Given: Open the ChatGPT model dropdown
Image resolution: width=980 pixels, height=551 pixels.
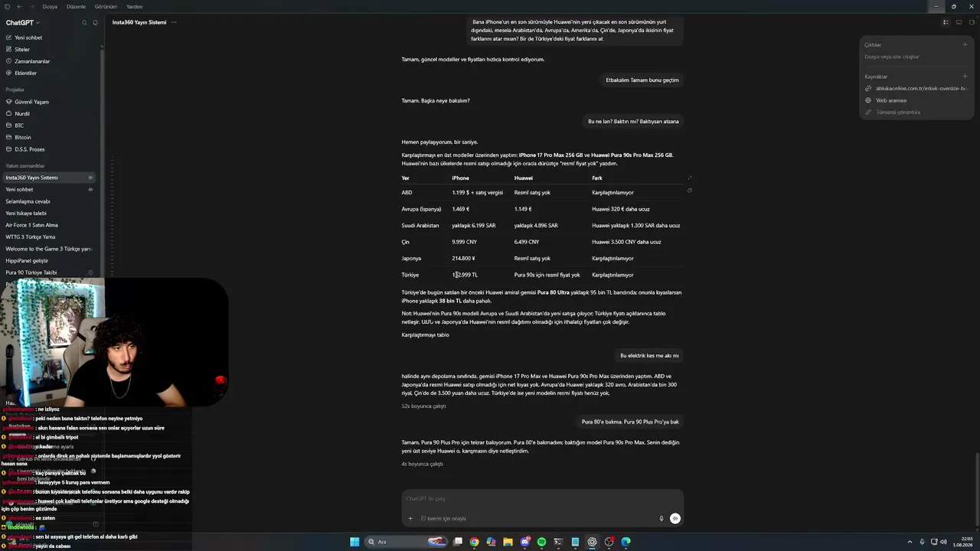Looking at the screenshot, I should pyautogui.click(x=23, y=23).
